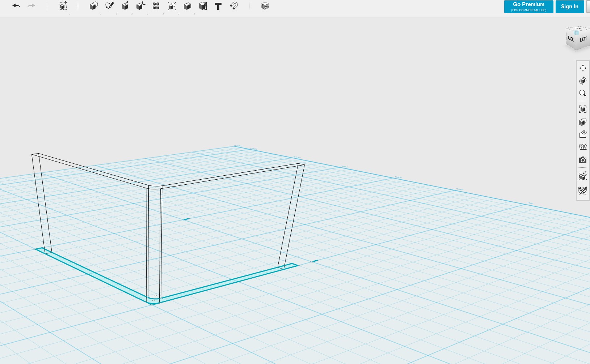Choose the Orbit view tool

[x=583, y=81]
